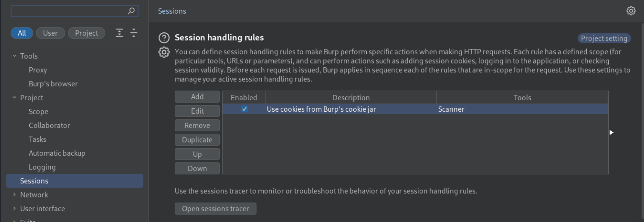Click the Add rule button
Screen dimensions: 644x222
[x=197, y=97]
